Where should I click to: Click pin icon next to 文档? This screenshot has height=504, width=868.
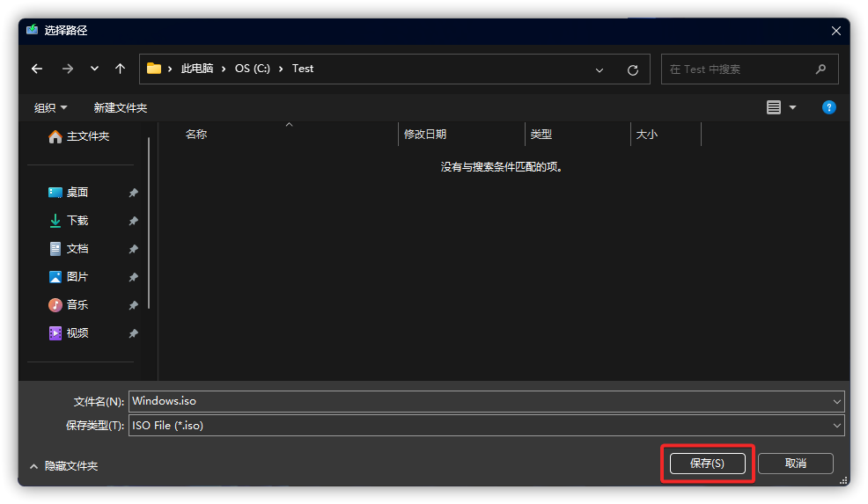tap(134, 250)
